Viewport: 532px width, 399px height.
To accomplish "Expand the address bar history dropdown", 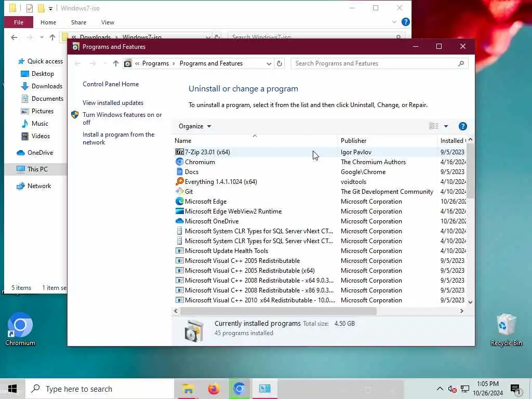I will click(269, 63).
